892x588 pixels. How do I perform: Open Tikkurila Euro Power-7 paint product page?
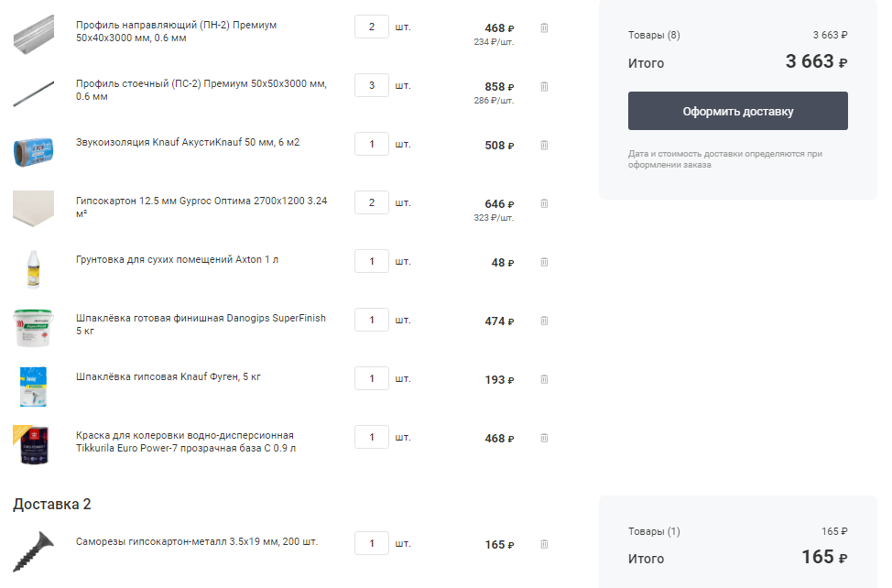coord(186,441)
